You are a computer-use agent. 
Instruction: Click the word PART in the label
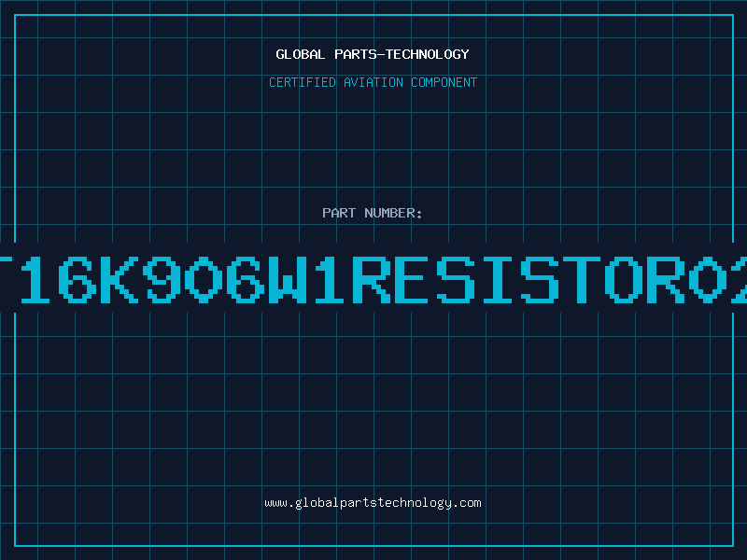(339, 213)
